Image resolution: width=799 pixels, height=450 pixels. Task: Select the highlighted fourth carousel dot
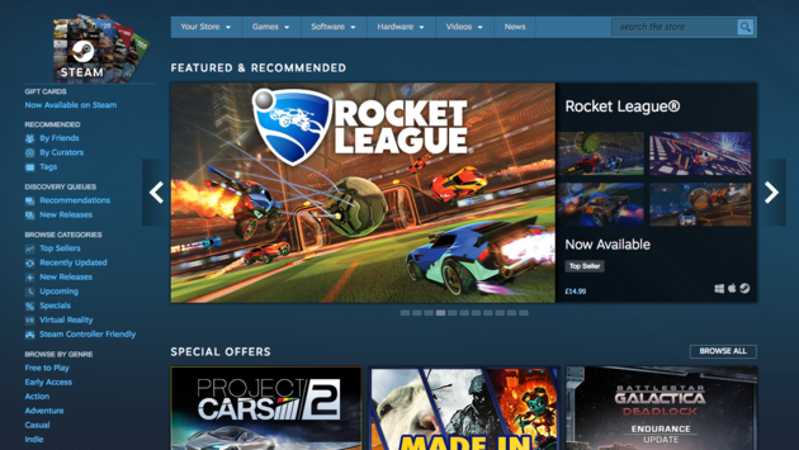pos(440,313)
